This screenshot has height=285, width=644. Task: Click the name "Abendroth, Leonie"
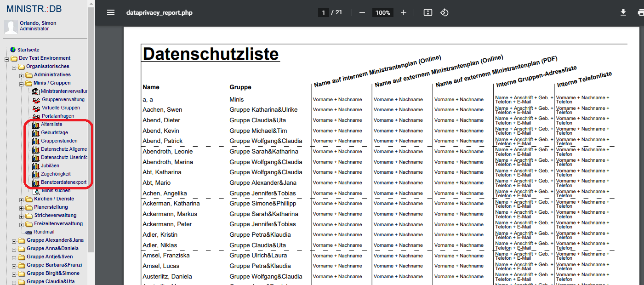pos(168,152)
